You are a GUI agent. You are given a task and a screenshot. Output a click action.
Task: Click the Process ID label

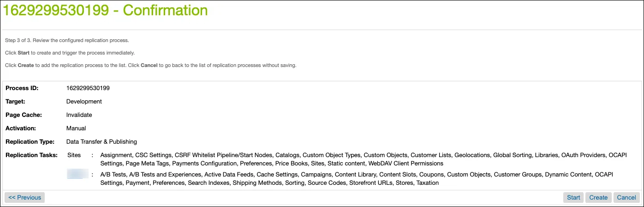click(22, 88)
